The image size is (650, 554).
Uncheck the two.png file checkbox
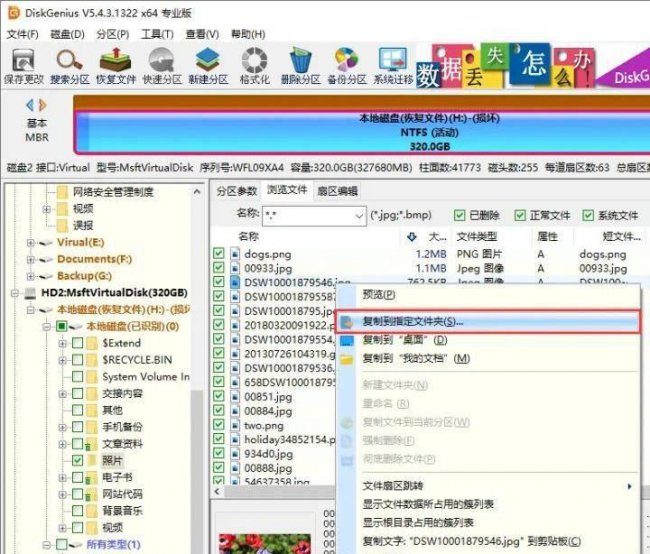(218, 425)
